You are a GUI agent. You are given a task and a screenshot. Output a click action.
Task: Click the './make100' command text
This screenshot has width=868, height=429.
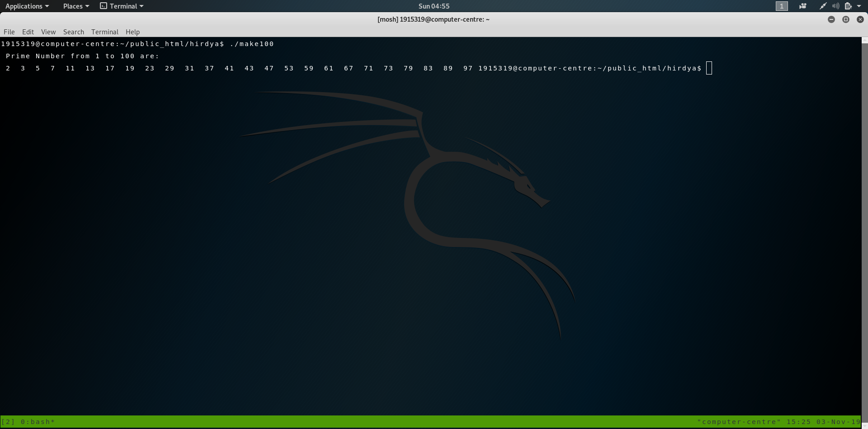pyautogui.click(x=252, y=44)
